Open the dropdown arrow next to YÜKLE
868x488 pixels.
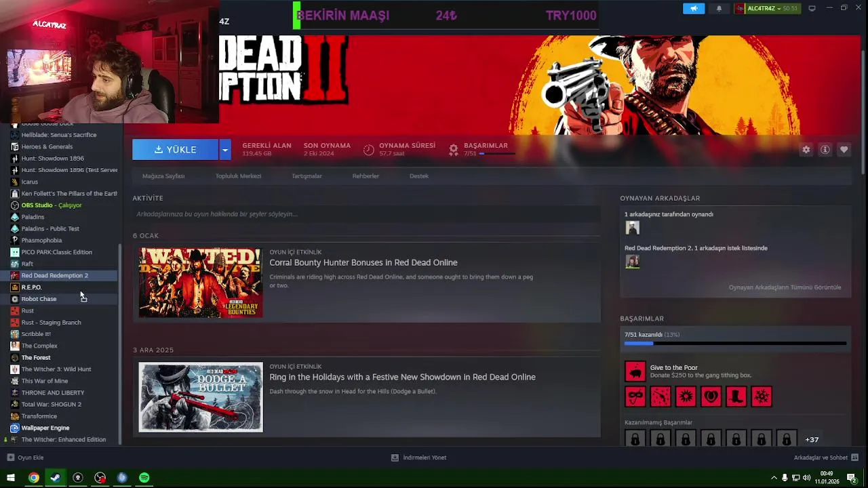click(225, 150)
